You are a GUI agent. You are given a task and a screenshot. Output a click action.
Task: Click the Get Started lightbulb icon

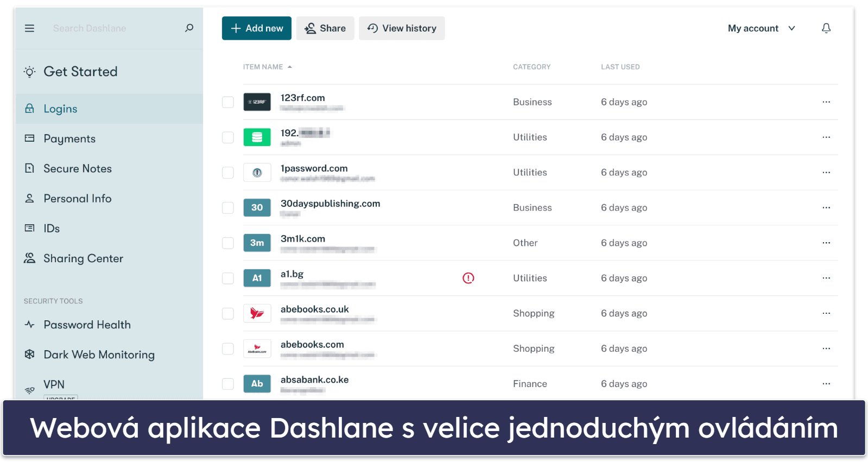[x=30, y=72]
